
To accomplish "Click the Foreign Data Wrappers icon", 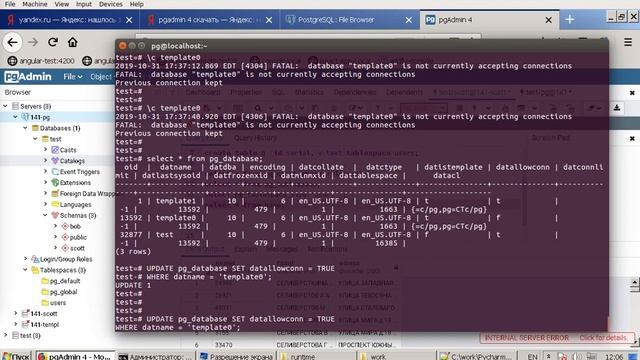I will pos(55,193).
